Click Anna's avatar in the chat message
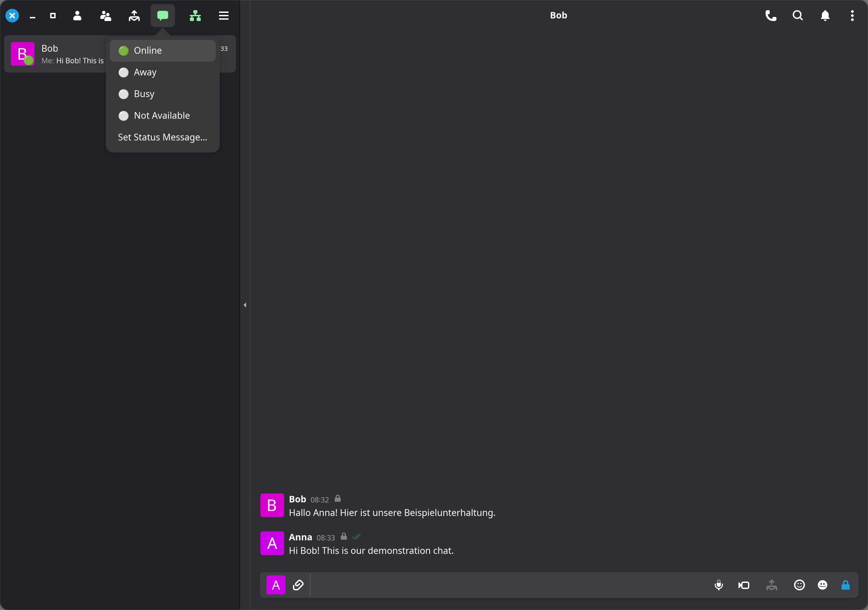 [x=272, y=543]
